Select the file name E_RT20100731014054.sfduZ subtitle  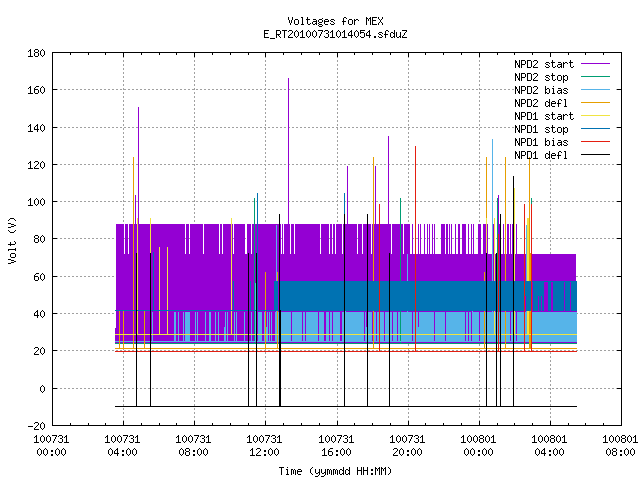click(335, 34)
